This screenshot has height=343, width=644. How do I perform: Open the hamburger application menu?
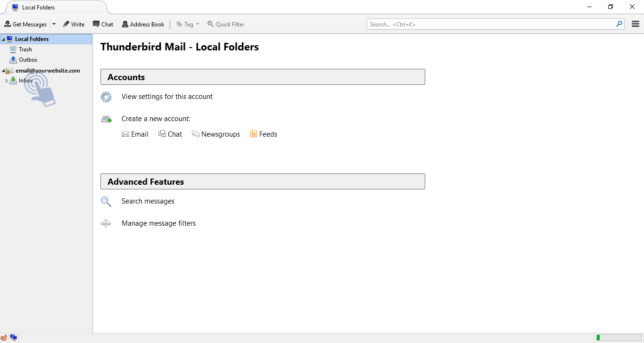[x=636, y=24]
